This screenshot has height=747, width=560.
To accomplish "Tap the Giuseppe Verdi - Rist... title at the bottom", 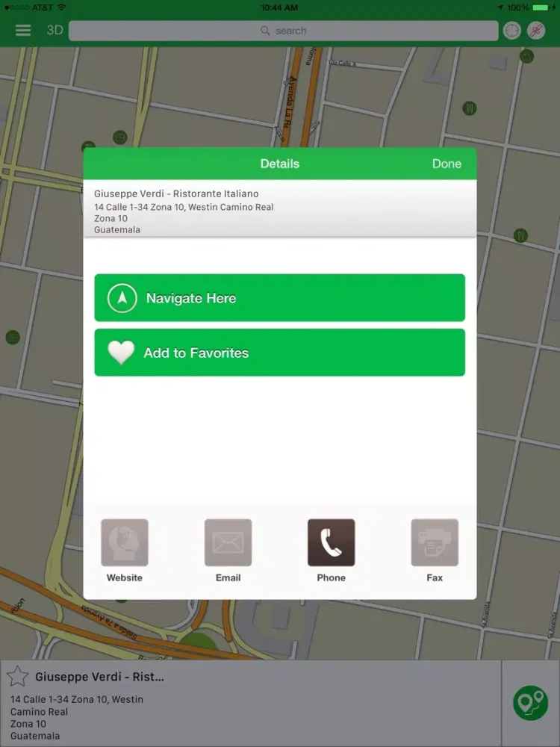I will pyautogui.click(x=99, y=677).
